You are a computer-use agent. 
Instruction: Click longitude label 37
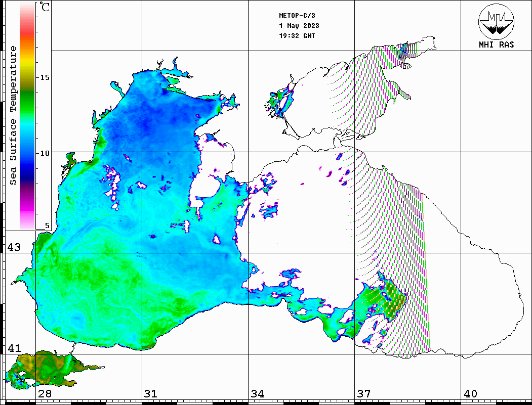pos(364,393)
